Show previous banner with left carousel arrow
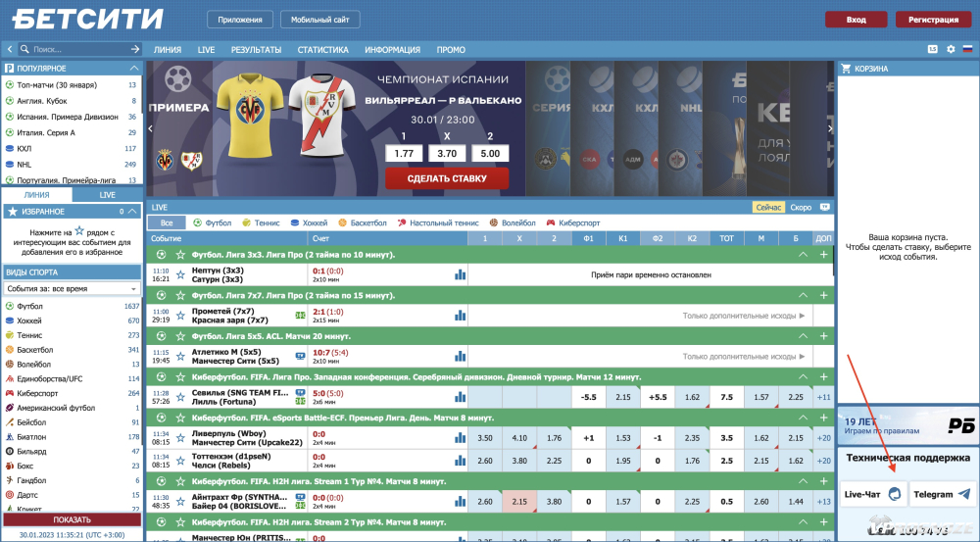 coord(151,128)
